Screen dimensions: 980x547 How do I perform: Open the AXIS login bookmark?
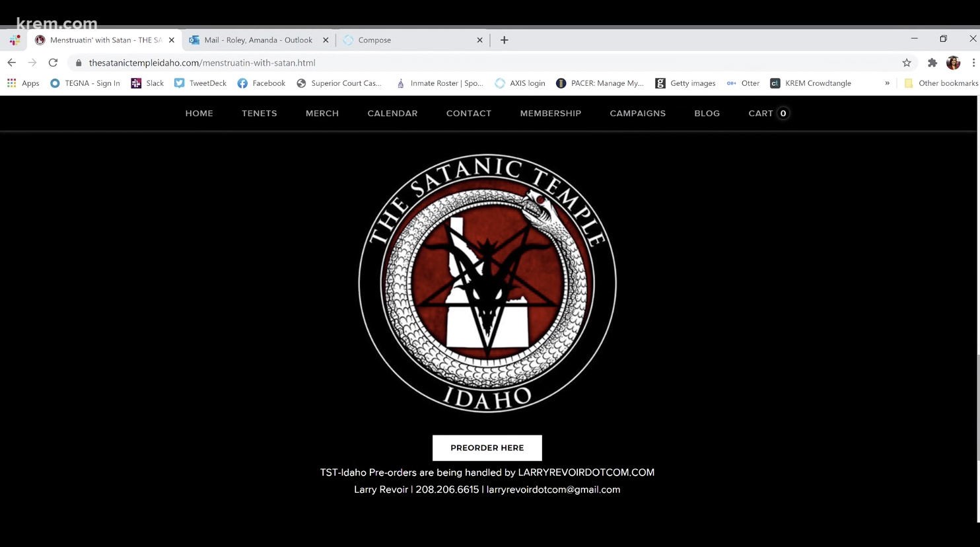point(520,83)
